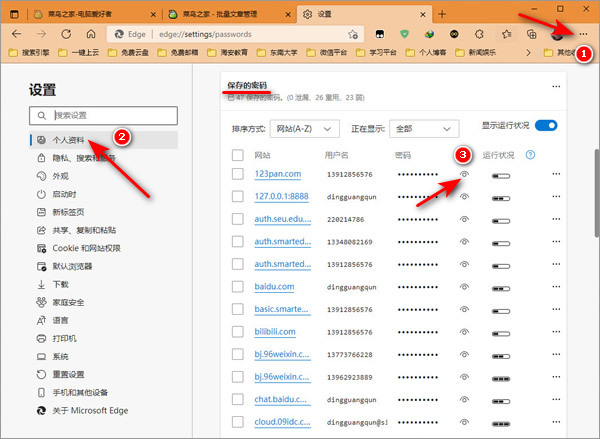The image size is (600, 439).
Task: Expand the 排序方式 网站(A-Z) dropdown
Action: click(x=304, y=129)
